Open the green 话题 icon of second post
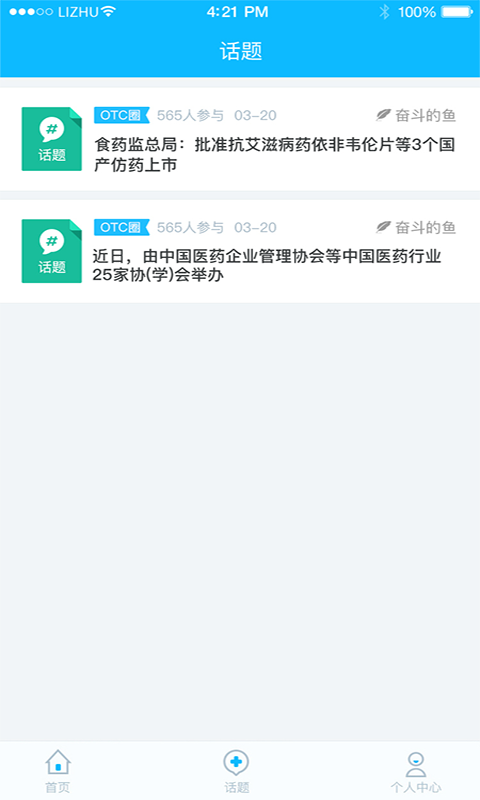 point(52,251)
